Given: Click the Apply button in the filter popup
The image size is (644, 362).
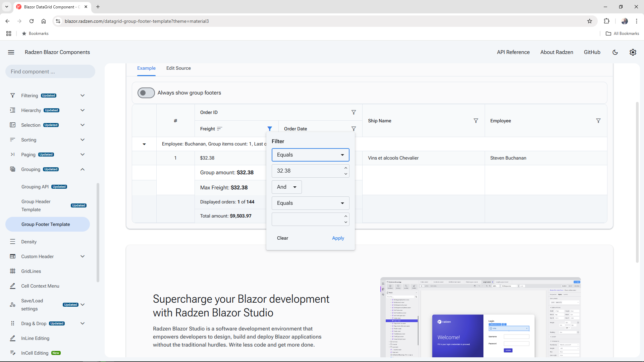Looking at the screenshot, I should [x=338, y=238].
